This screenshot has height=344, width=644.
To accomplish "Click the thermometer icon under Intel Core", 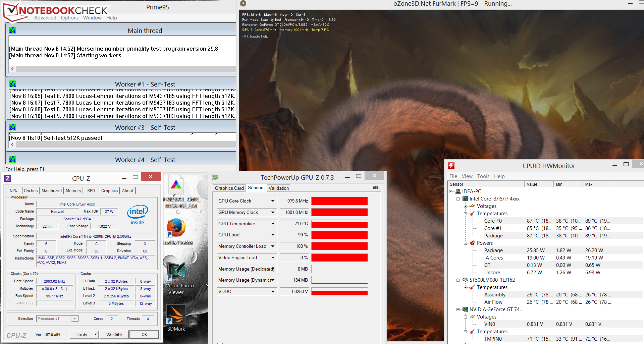I will click(472, 214).
